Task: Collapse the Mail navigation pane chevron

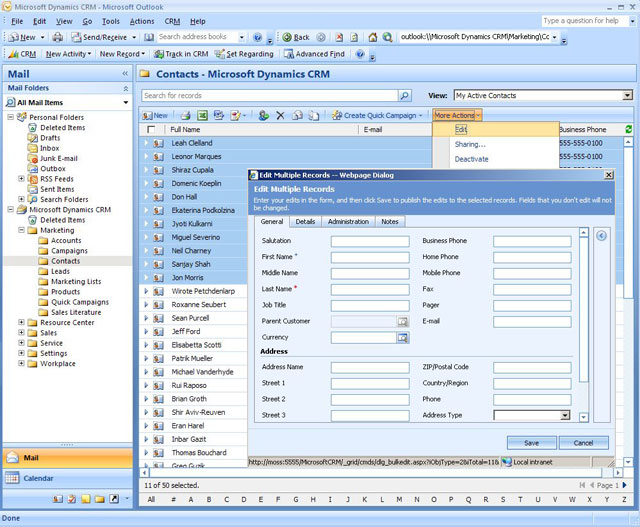Action: [125, 73]
